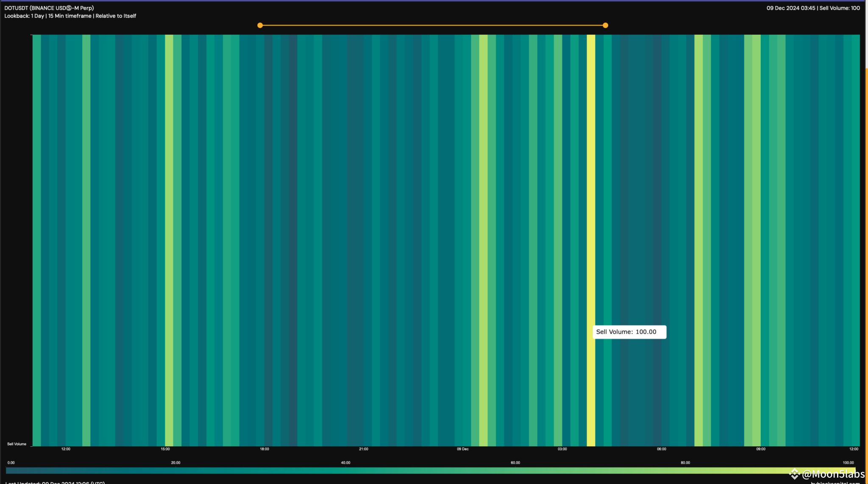Viewport: 868px width, 484px height.
Task: Click the 09 Dec time axis label
Action: click(x=462, y=449)
